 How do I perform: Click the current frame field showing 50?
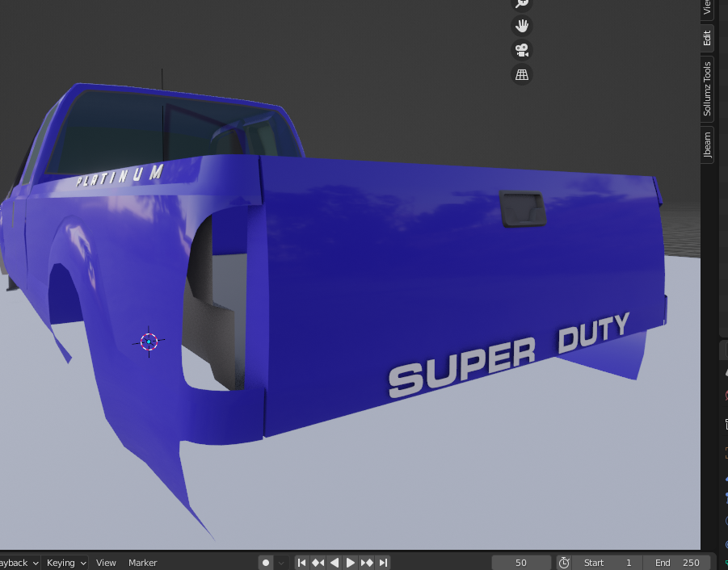click(x=521, y=563)
